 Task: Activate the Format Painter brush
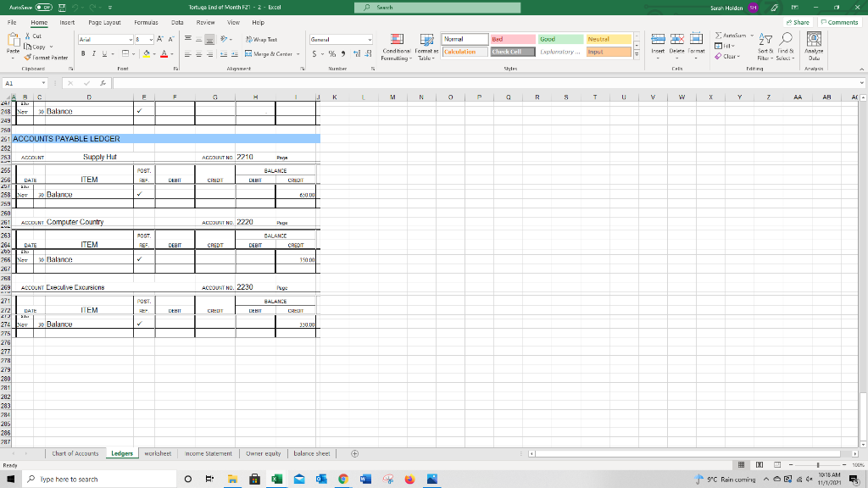point(46,58)
